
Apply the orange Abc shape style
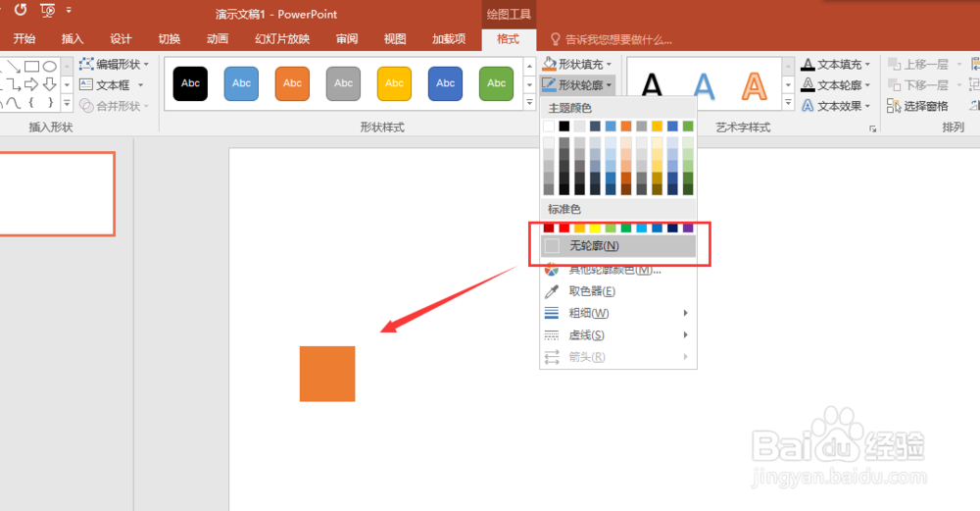292,83
